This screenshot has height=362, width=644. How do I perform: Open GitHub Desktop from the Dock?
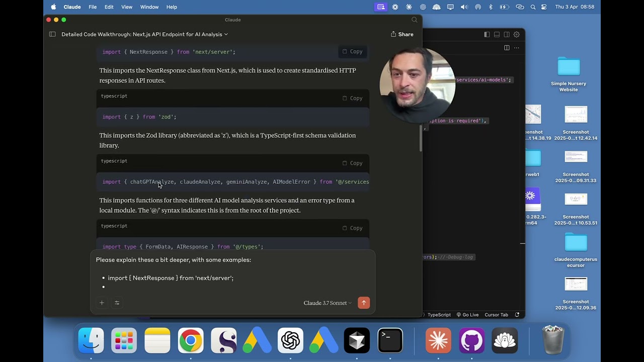471,341
